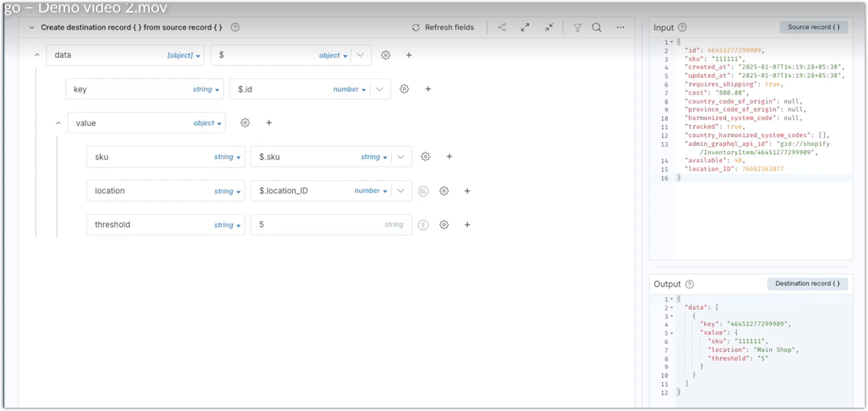Open the more options ellipsis menu

click(x=620, y=27)
